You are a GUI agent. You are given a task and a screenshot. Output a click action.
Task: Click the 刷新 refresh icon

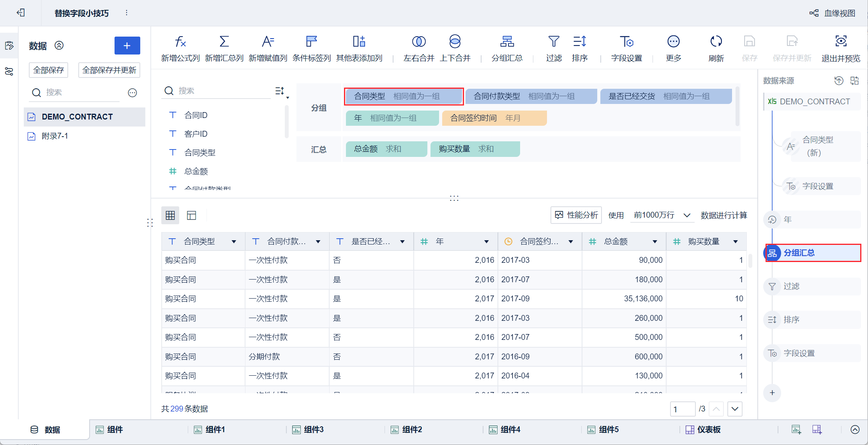[716, 42]
